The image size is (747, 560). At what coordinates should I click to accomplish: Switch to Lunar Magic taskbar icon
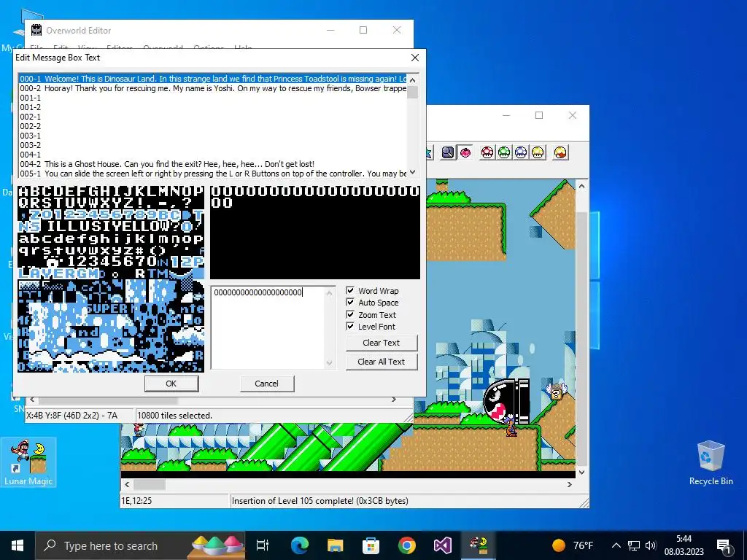point(479,545)
